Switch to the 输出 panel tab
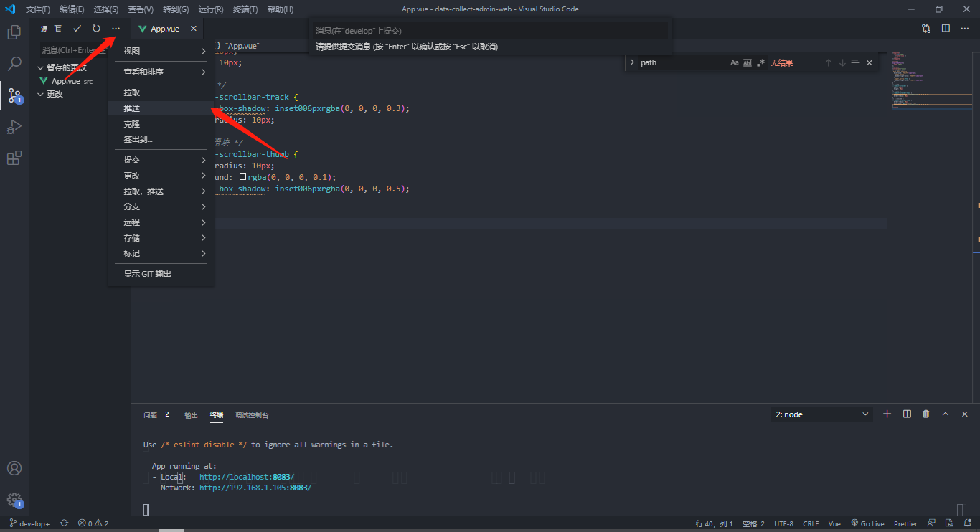 tap(191, 414)
